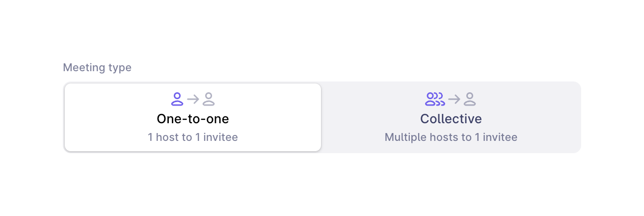
Task: Choose multiple hosts option
Action: coord(451,118)
